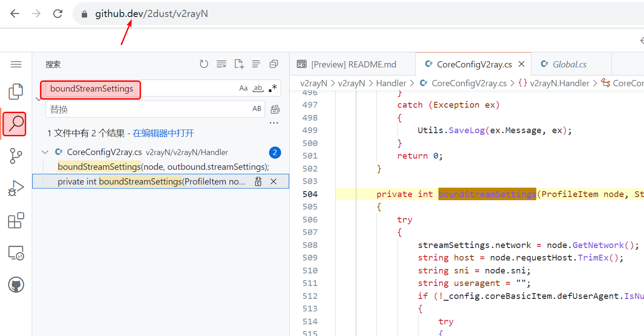Open a new search editor

point(239,64)
